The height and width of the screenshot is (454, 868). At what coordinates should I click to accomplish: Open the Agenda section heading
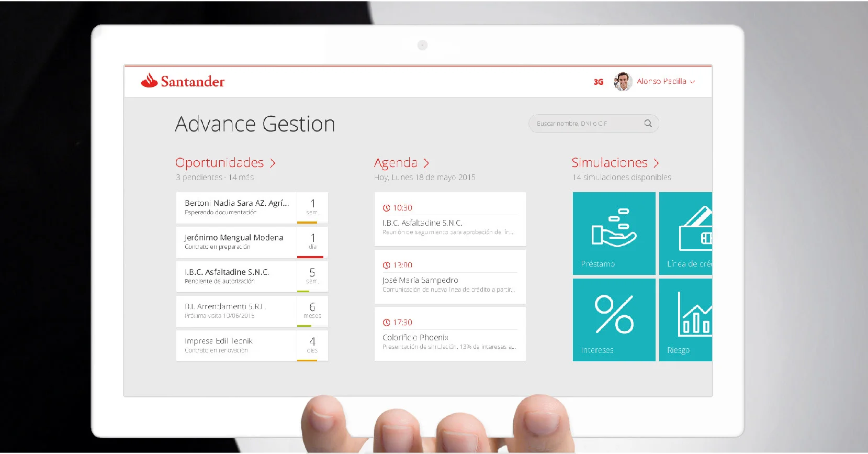pyautogui.click(x=396, y=163)
